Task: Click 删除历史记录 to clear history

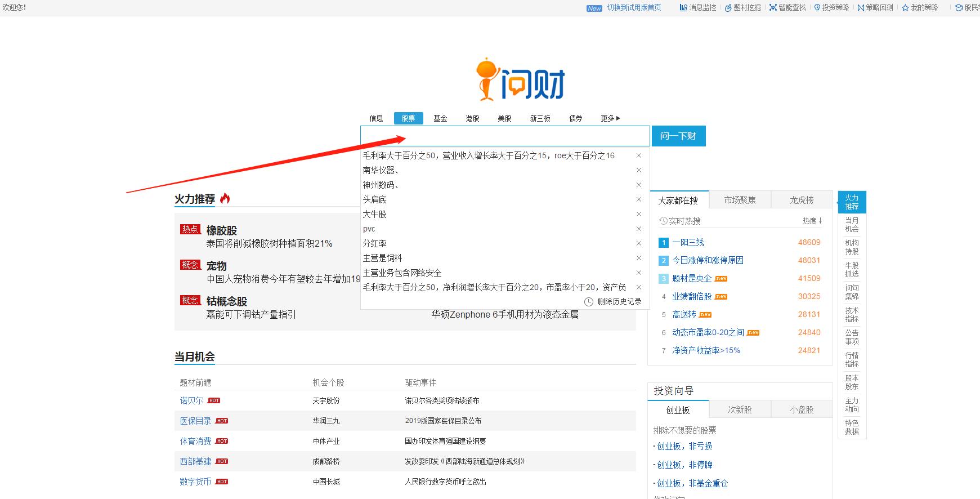Action: 619,301
